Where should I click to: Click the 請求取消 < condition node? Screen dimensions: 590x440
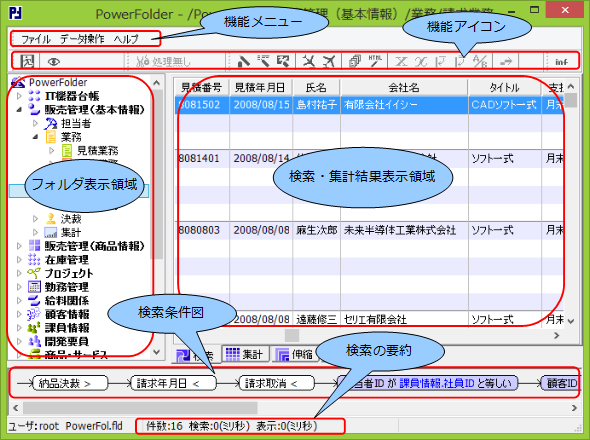coord(277,383)
